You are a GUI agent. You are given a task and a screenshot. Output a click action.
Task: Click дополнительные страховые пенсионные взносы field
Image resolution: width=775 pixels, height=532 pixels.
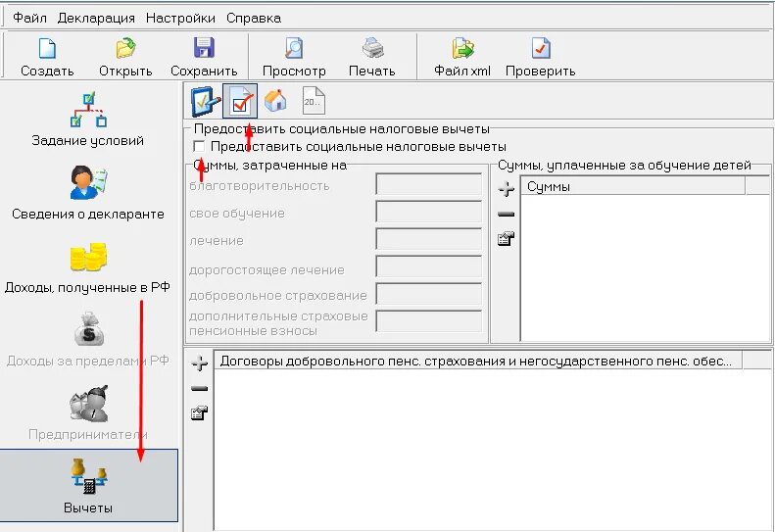point(428,322)
